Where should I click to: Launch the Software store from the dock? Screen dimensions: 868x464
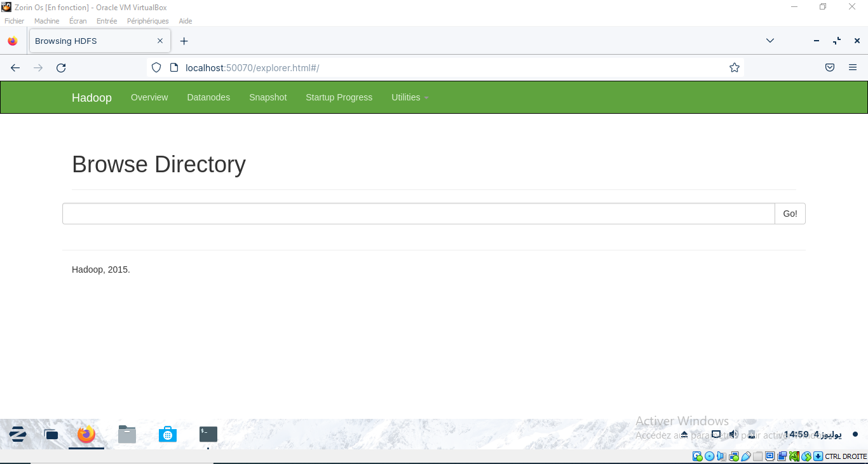167,435
